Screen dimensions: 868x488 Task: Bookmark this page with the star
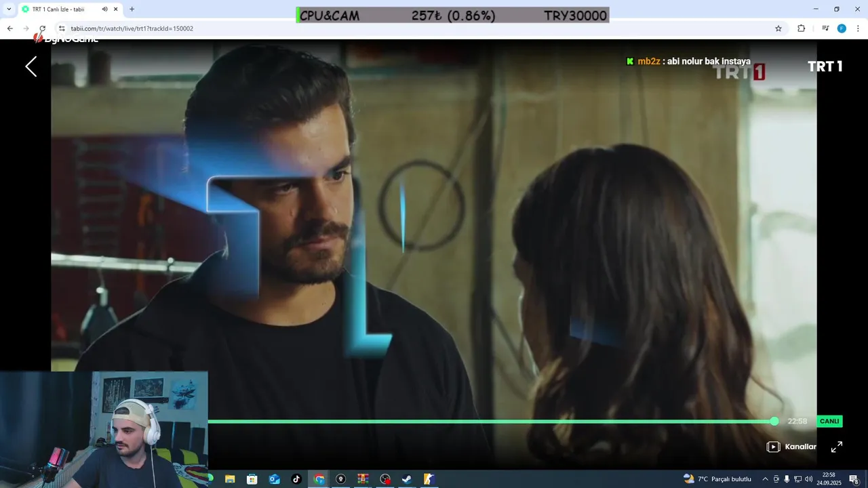click(778, 28)
